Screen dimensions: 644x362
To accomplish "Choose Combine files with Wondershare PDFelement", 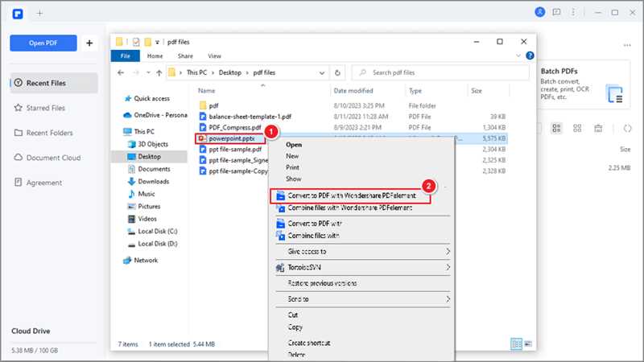I will (x=350, y=208).
